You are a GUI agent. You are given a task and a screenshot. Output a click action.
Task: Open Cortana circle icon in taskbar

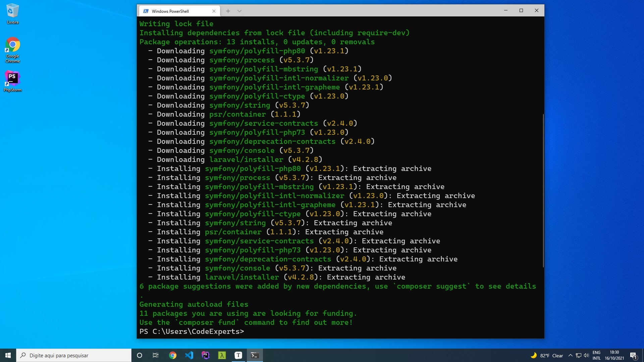click(x=140, y=355)
